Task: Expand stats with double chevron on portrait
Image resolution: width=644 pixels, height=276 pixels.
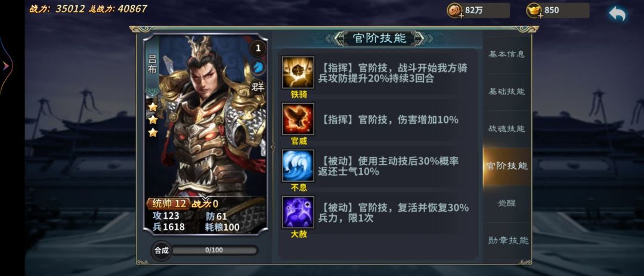Action: point(206,200)
